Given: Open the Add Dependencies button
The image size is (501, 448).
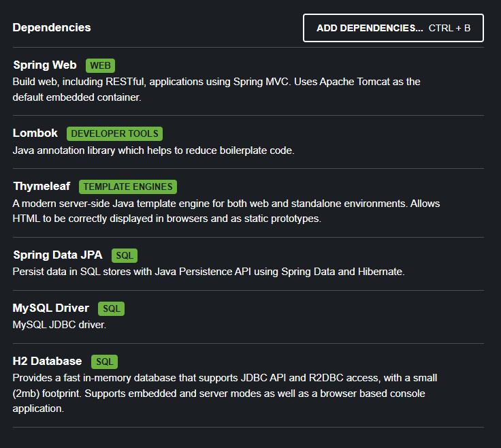Looking at the screenshot, I should click(393, 28).
